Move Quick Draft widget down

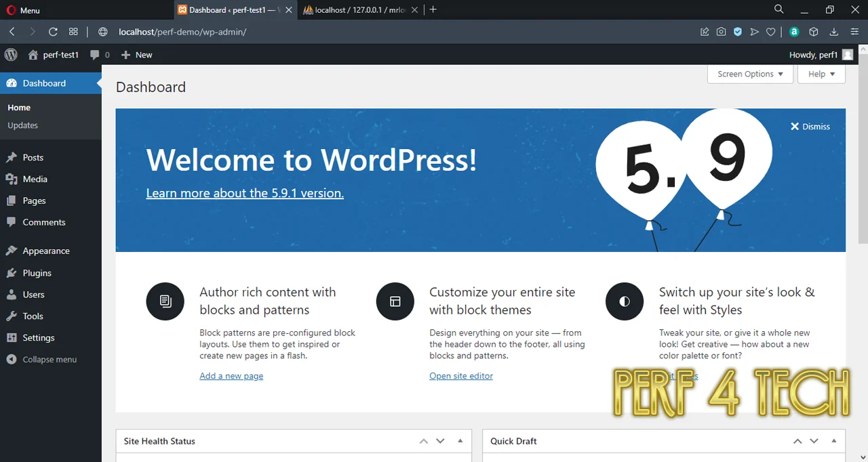814,441
